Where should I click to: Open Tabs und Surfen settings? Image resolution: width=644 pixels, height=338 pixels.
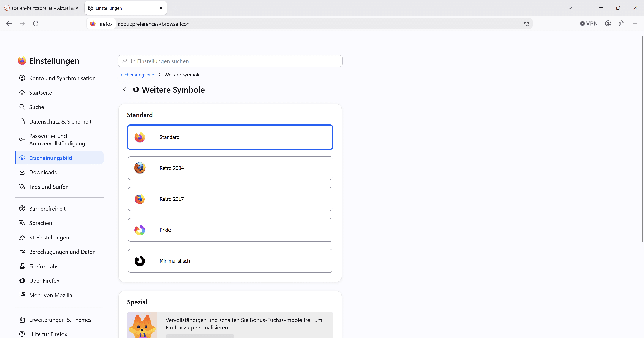click(x=59, y=187)
